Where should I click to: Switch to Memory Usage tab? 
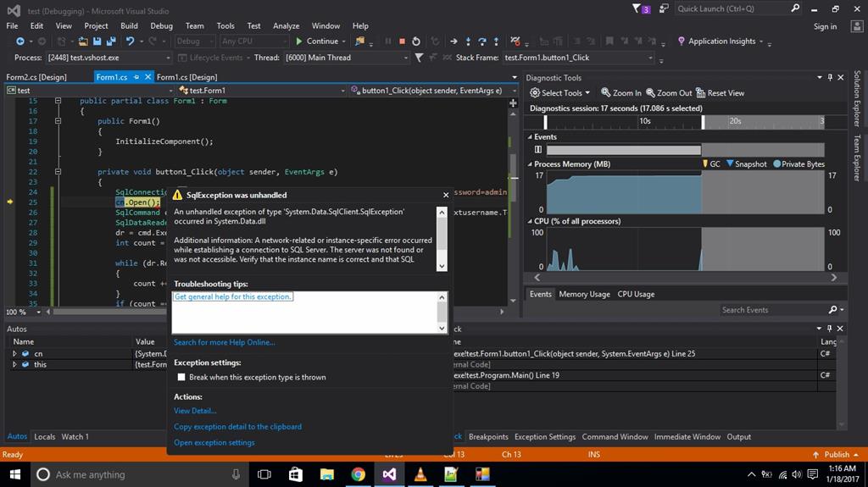584,295
